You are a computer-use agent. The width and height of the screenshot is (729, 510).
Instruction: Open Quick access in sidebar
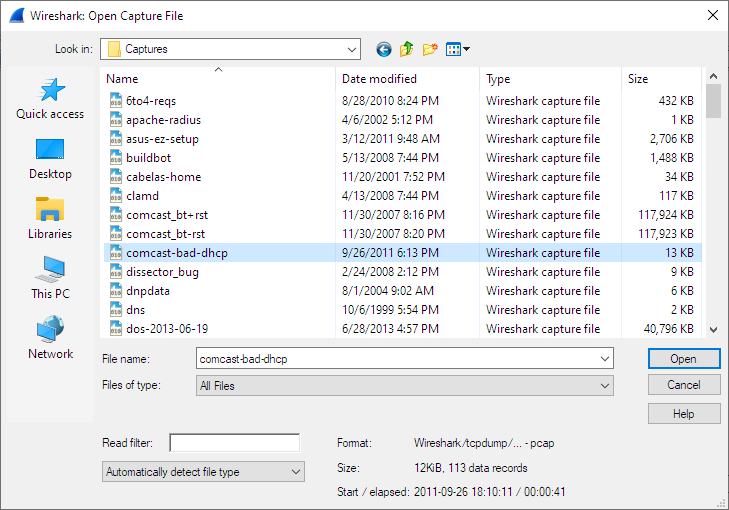pyautogui.click(x=50, y=99)
